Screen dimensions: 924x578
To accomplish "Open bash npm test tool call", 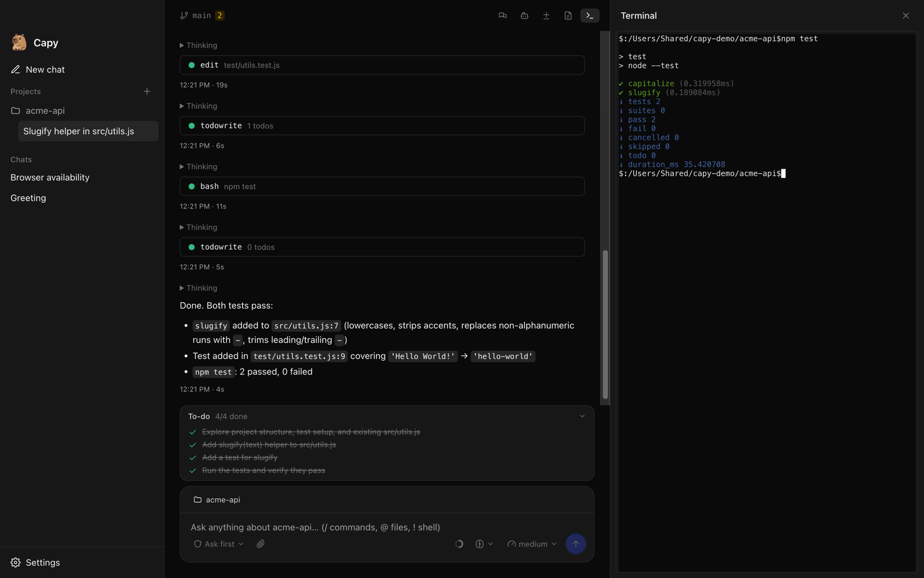I will point(382,186).
